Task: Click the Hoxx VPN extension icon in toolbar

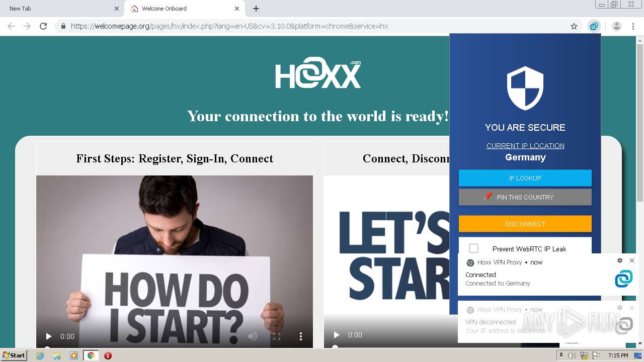Action: coord(594,26)
